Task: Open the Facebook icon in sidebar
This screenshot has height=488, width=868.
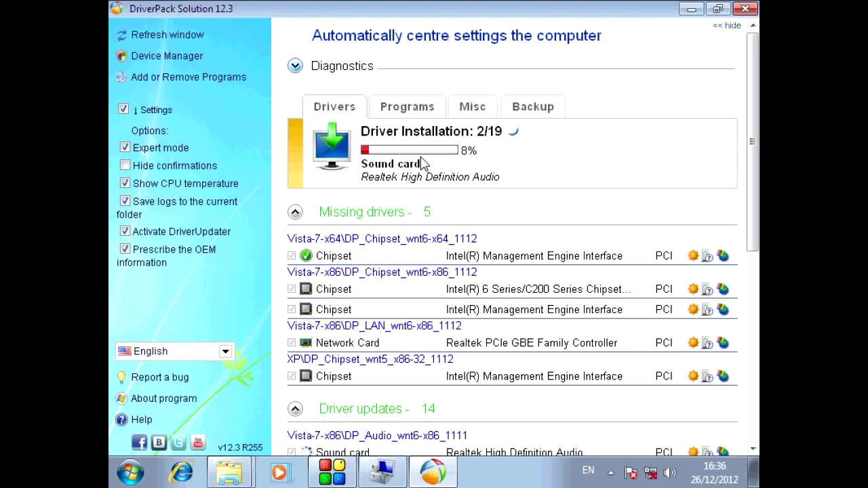Action: 140,443
